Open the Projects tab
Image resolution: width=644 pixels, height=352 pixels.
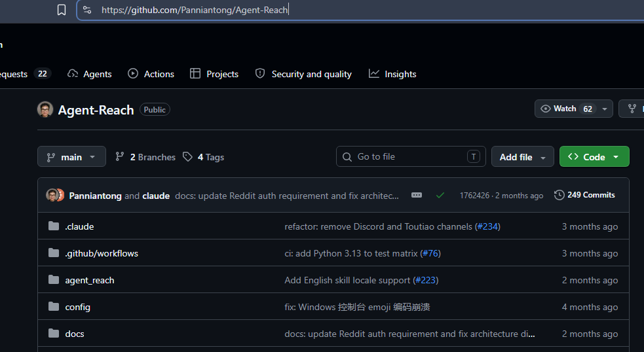(x=214, y=74)
